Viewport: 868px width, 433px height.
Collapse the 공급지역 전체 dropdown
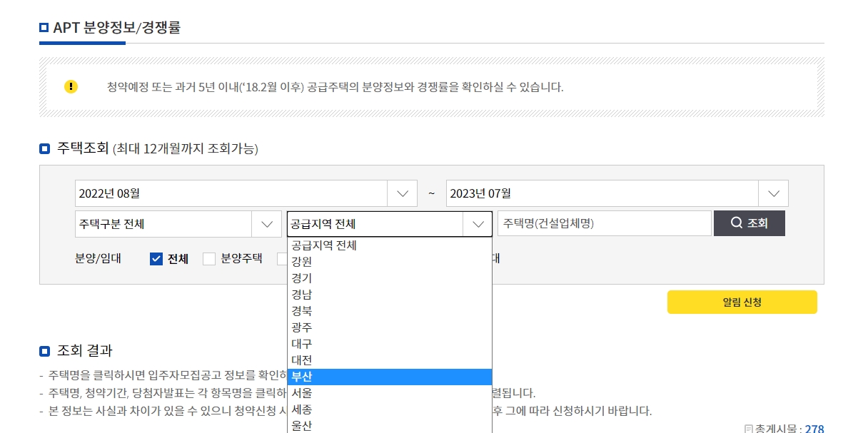point(478,223)
